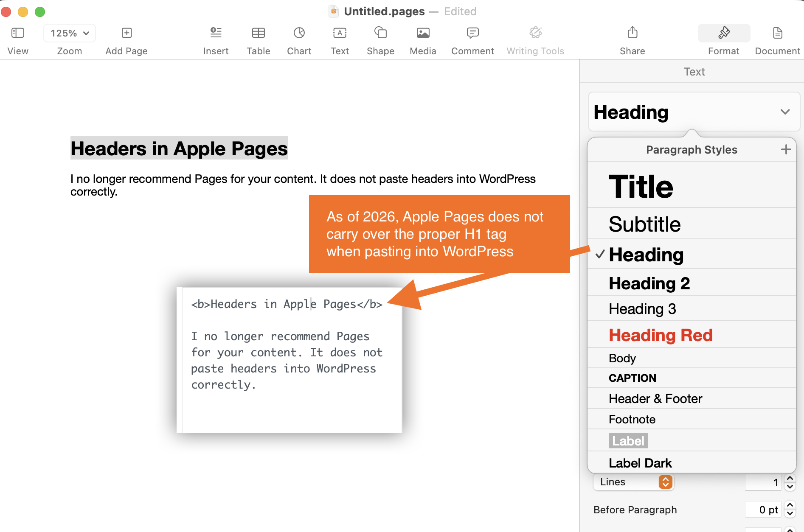Click the yellow minimize window button

pos(23,11)
